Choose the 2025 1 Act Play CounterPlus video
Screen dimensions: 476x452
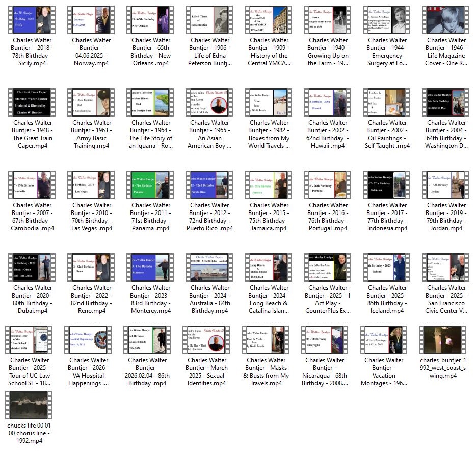pos(328,268)
